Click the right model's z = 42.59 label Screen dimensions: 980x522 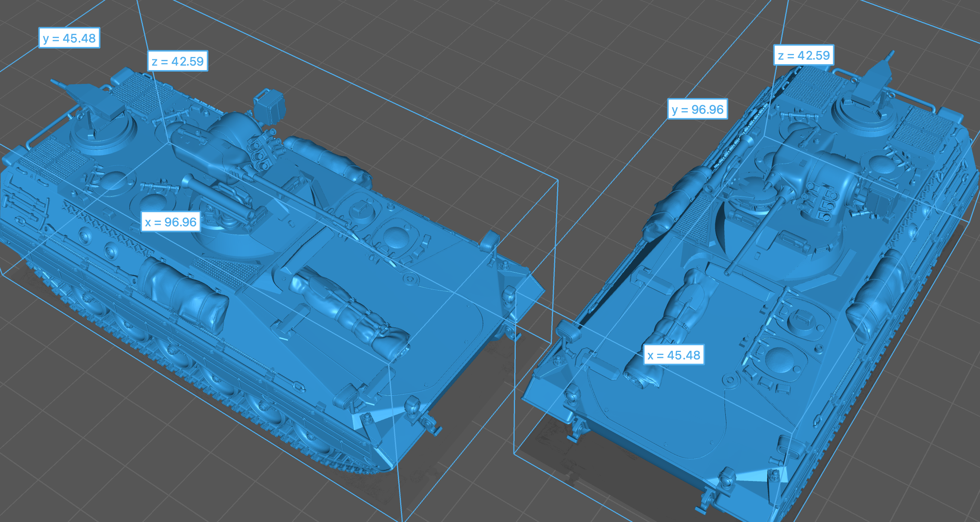coord(804,56)
